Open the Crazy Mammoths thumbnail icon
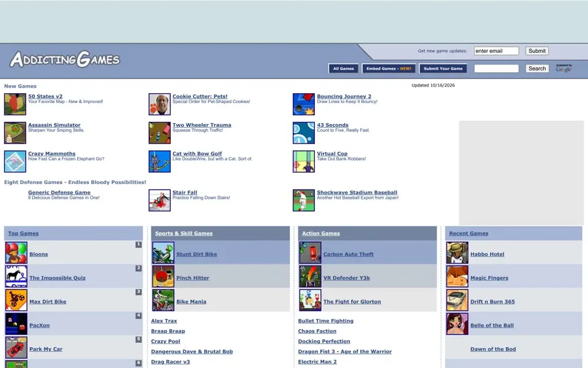 coord(15,161)
